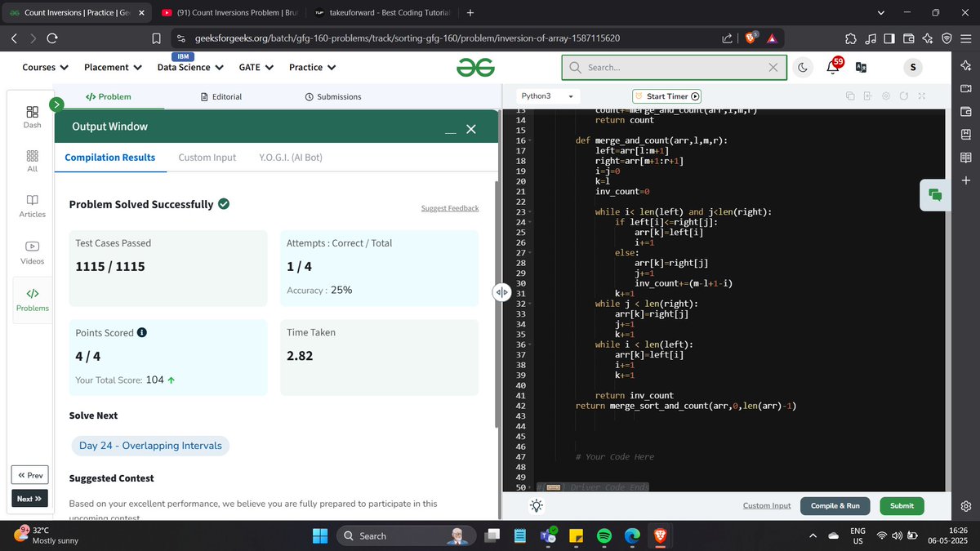Click the Points Scored info icon
The width and height of the screenshot is (980, 551).
pyautogui.click(x=142, y=332)
